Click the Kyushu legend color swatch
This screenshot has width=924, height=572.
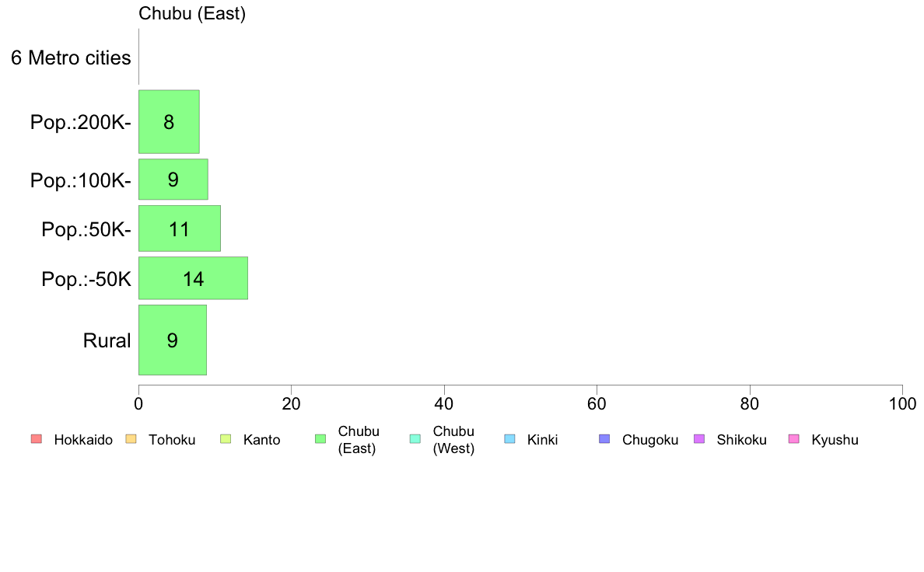794,439
